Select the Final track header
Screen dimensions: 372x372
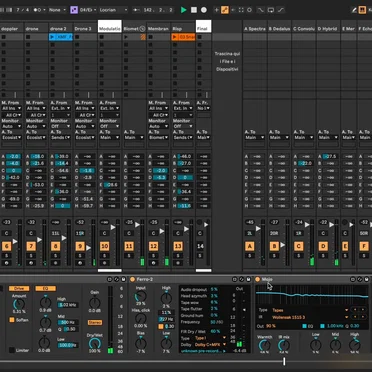203,29
